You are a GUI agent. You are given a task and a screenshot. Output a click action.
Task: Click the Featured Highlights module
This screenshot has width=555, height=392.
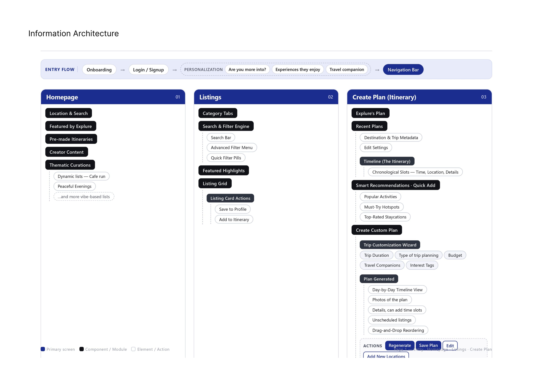(x=224, y=170)
